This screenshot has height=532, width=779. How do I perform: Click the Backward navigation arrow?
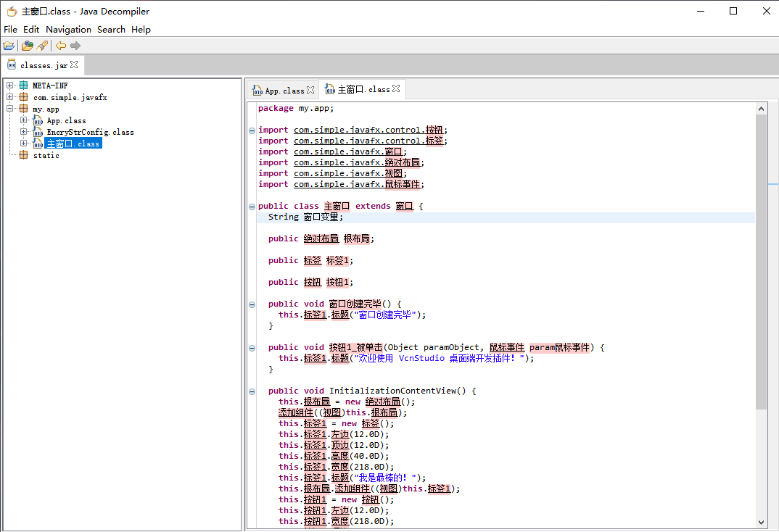(61, 46)
